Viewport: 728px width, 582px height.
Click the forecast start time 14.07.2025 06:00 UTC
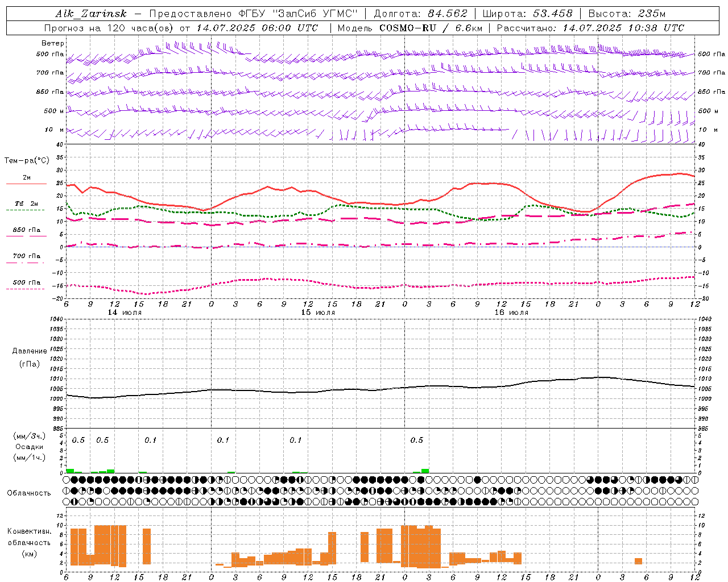[257, 28]
